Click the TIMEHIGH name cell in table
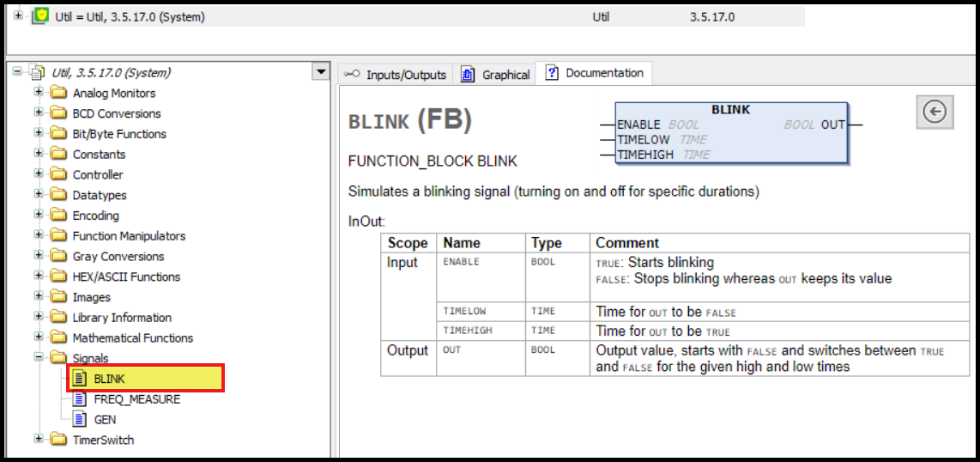Viewport: 980px width, 462px height. 481,331
